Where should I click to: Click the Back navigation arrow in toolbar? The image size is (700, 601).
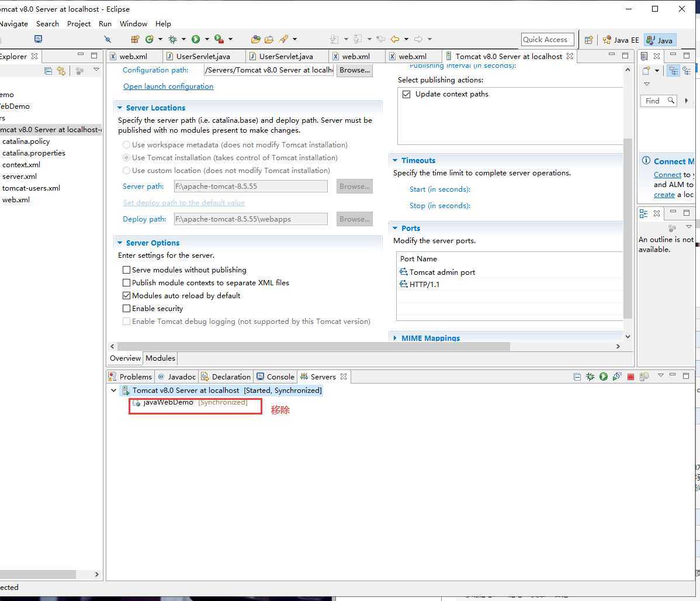[394, 39]
